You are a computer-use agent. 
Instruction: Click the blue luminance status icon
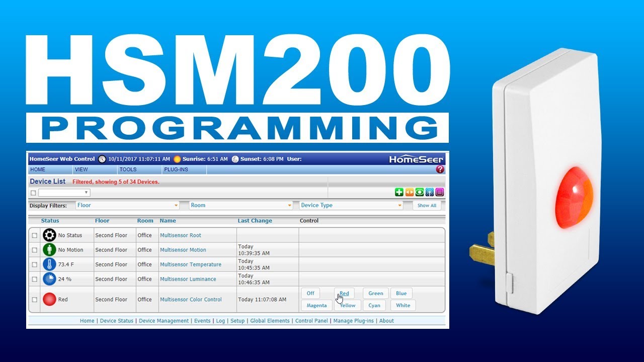49,279
